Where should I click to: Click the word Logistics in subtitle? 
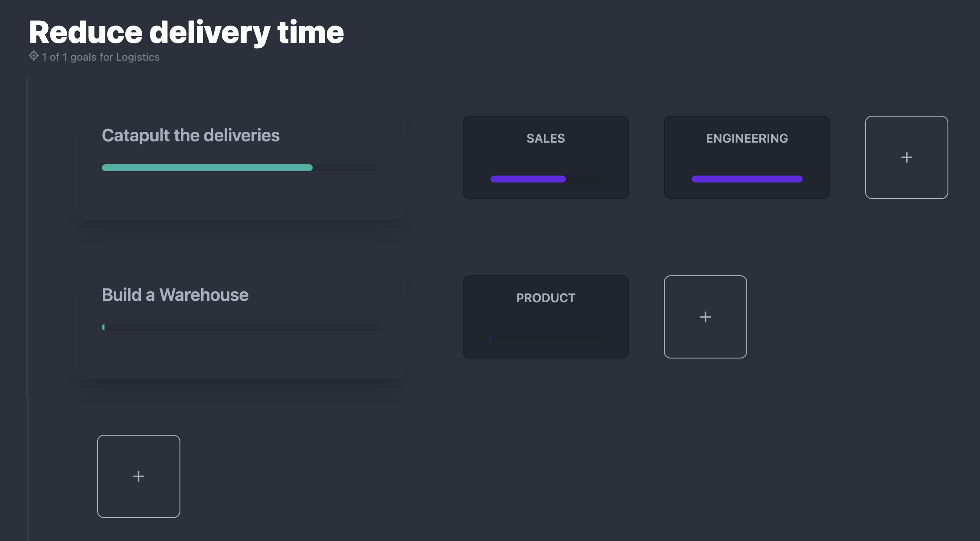[137, 57]
